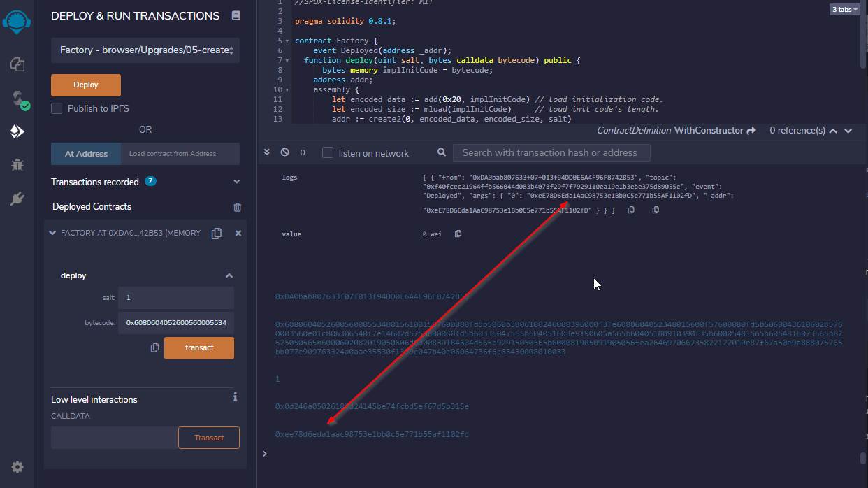This screenshot has height=488, width=868.
Task: Fold the deploy function at line 7
Action: pyautogui.click(x=287, y=61)
